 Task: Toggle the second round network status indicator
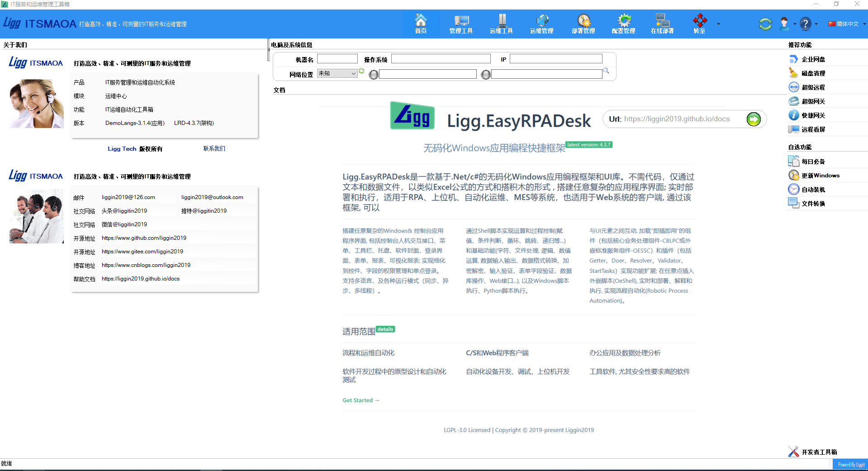pyautogui.click(x=486, y=75)
